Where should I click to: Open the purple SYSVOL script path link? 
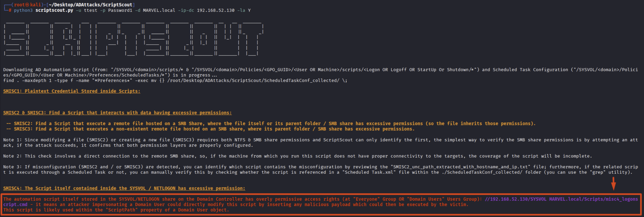click(x=561, y=199)
